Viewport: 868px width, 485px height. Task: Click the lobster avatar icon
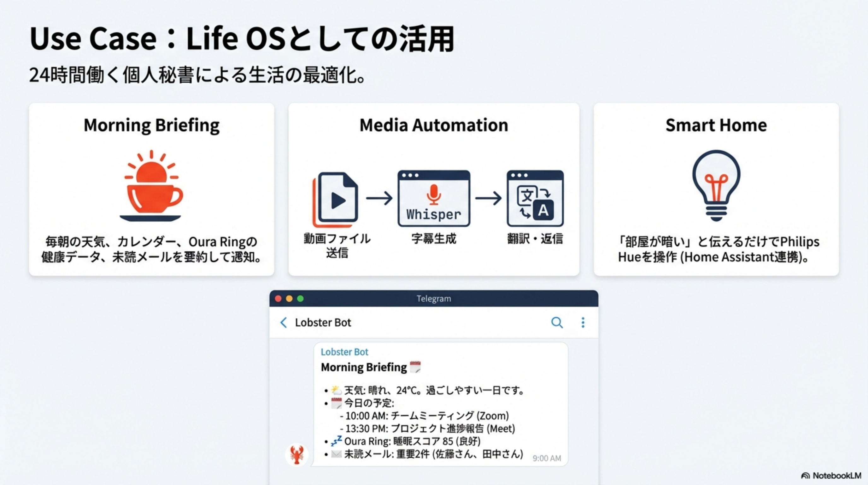pyautogui.click(x=296, y=454)
